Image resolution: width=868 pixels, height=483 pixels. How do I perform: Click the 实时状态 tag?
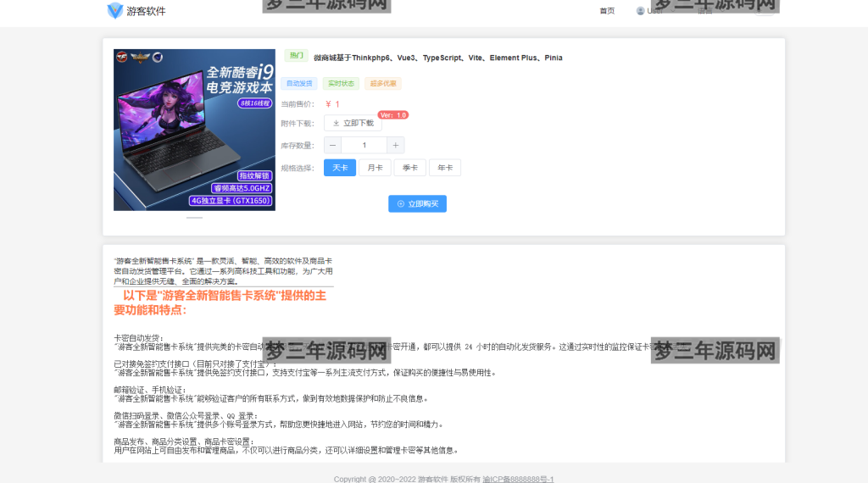pos(341,84)
